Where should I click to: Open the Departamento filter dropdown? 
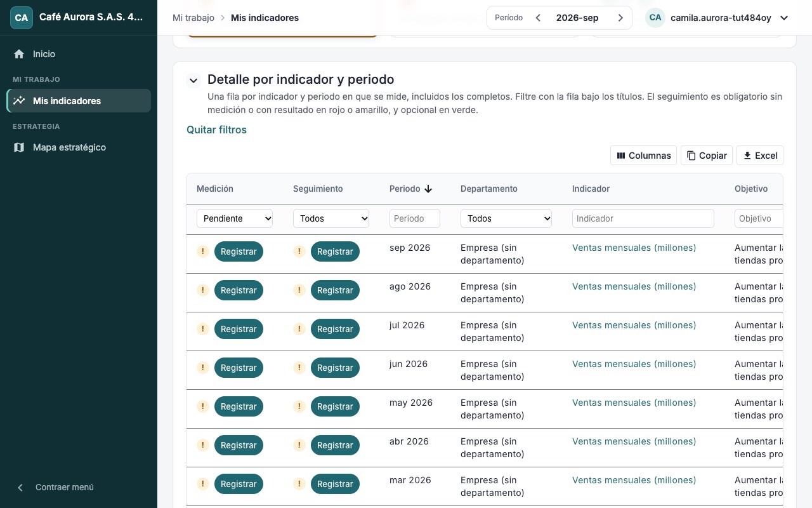pos(506,218)
